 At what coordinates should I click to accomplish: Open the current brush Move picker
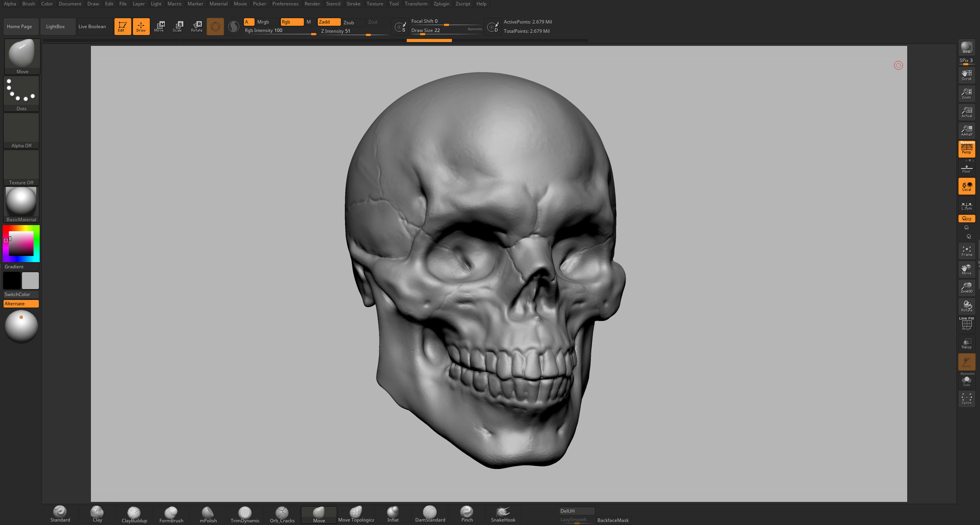coord(22,56)
